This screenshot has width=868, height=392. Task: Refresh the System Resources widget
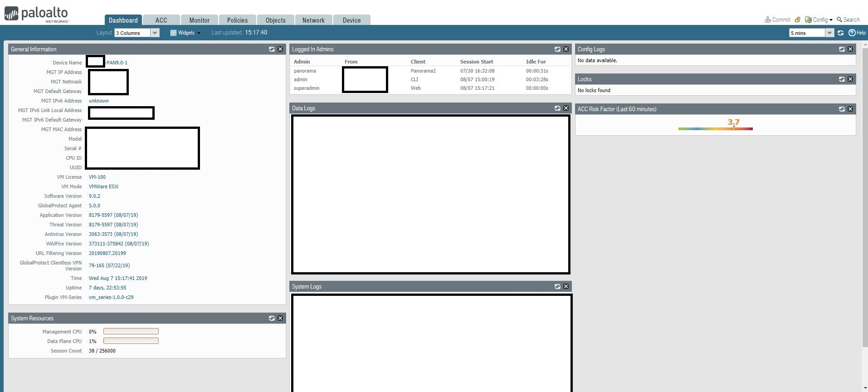tap(272, 318)
